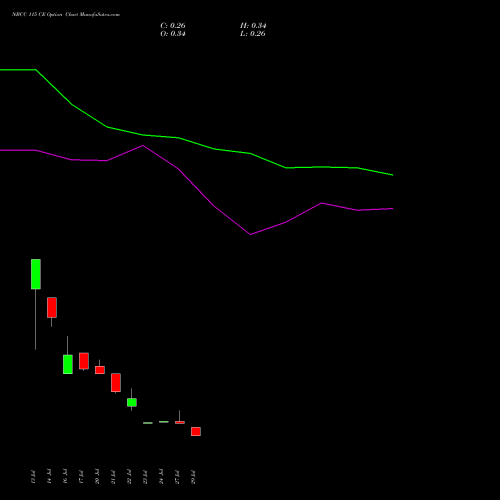The height and width of the screenshot is (500, 500).
Task: Click the close value 'C: 0.26'
Action: [173, 26]
